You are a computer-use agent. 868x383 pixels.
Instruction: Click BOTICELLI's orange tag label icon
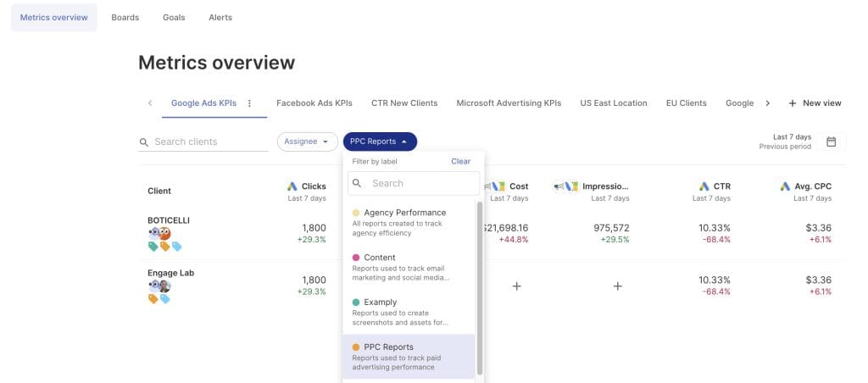pos(165,247)
